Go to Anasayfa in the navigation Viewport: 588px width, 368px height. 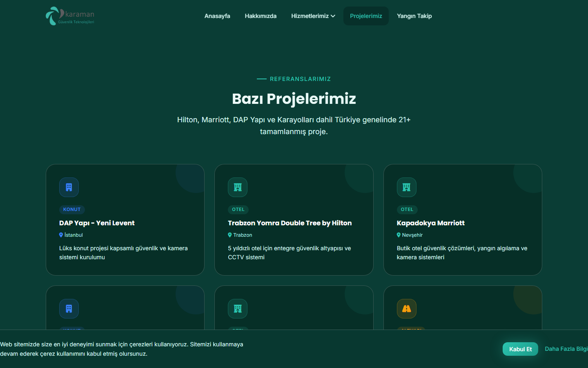tap(217, 16)
